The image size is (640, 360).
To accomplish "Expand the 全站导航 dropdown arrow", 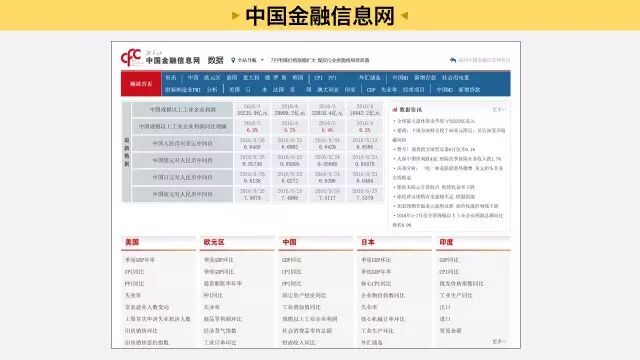I will pyautogui.click(x=262, y=60).
